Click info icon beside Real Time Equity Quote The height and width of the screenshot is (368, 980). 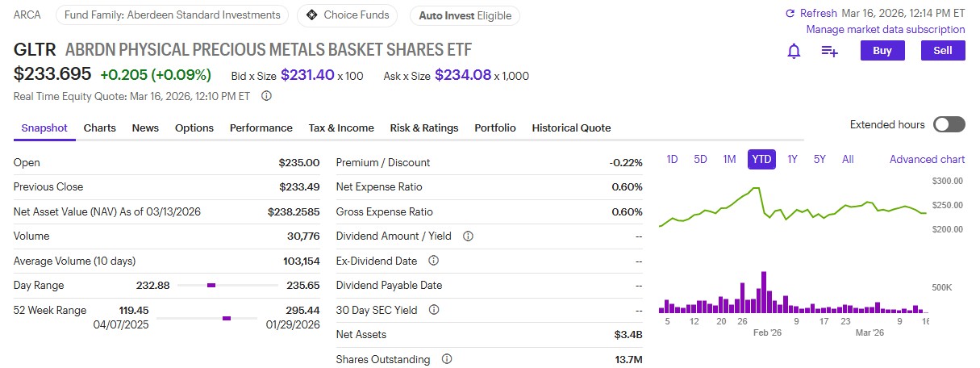click(266, 95)
